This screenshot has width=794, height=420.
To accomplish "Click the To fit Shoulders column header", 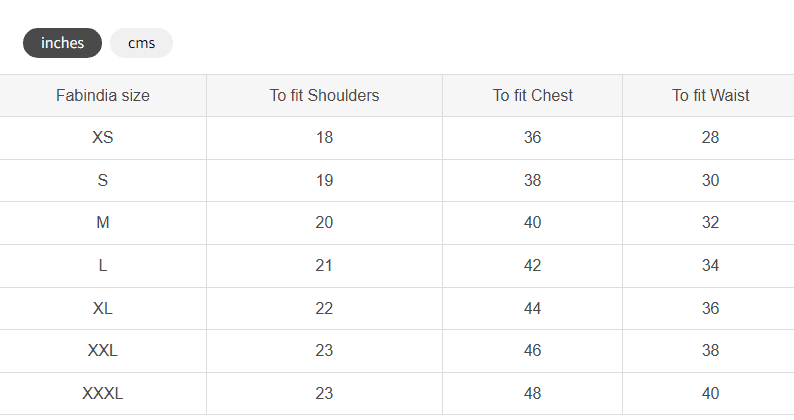I will (324, 95).
